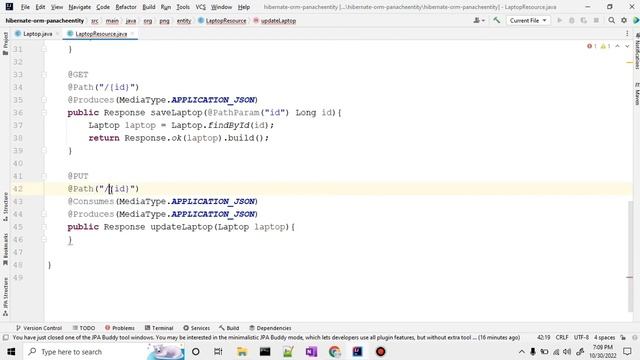Viewport: 640px width, 360px height.
Task: Open the TODO tool window
Action: tap(84, 328)
